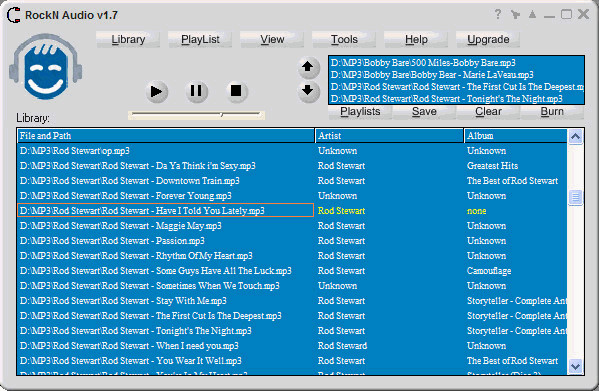This screenshot has width=599, height=391.
Task: Select playlist entry Tonight's The Night.mp3
Action: coord(457,99)
